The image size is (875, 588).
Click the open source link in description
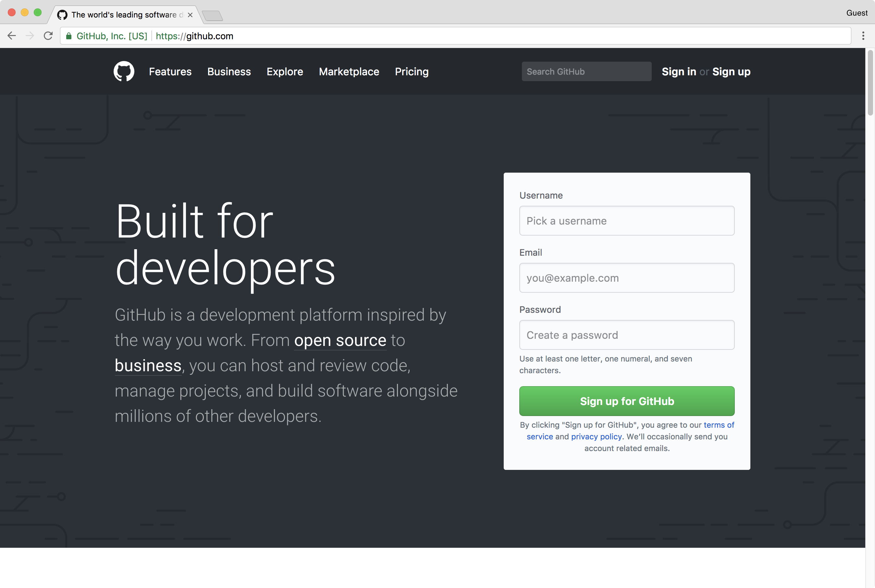point(339,339)
